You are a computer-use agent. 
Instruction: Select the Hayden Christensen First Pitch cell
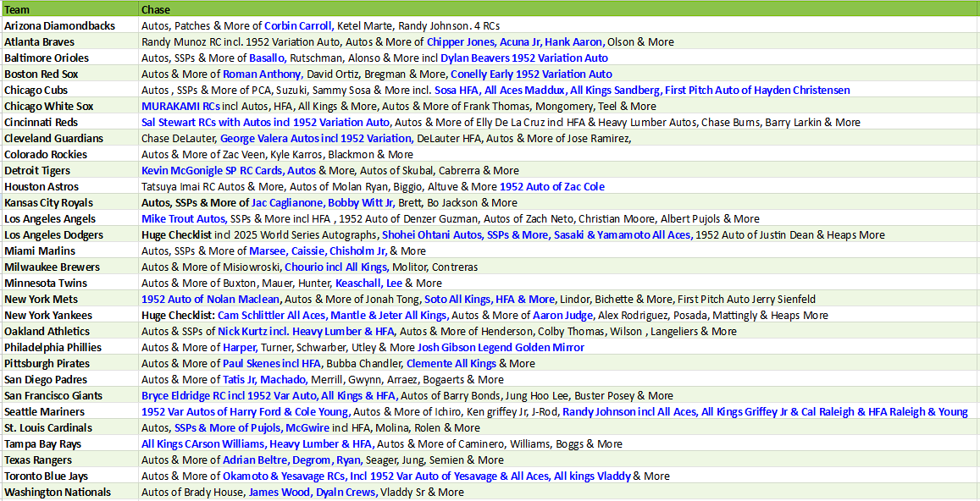[559, 90]
